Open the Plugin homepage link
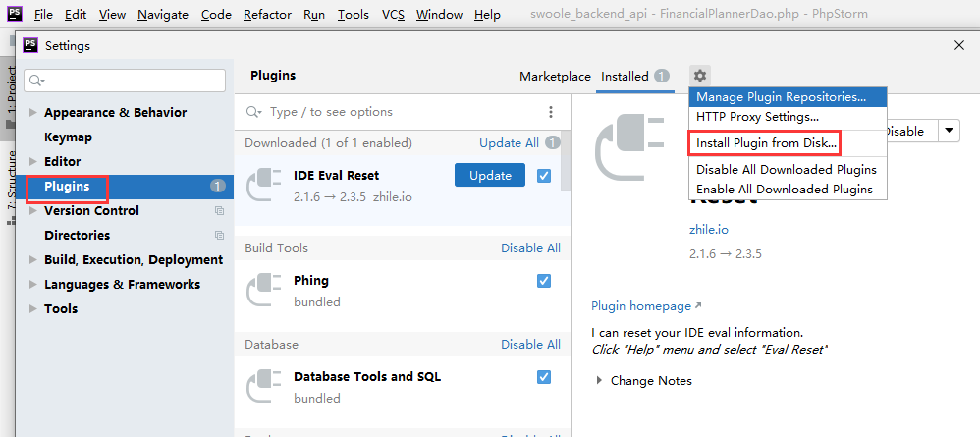 (646, 306)
